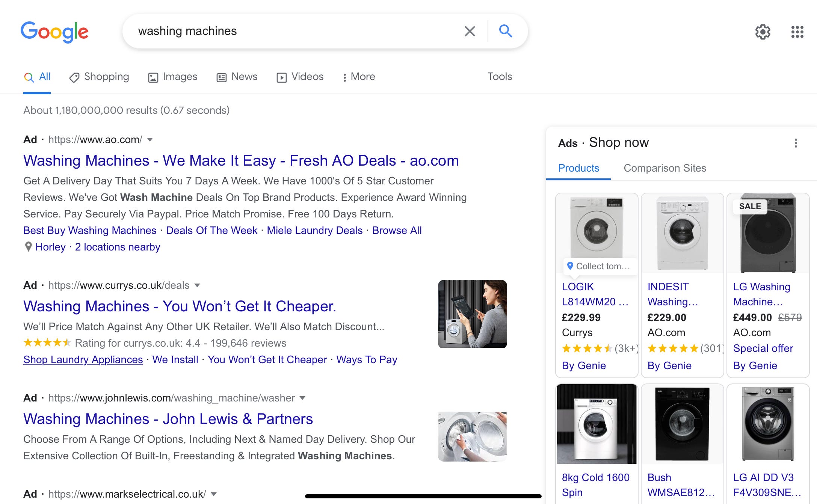Open the We Install link
This screenshot has height=504, width=817.
(x=175, y=360)
